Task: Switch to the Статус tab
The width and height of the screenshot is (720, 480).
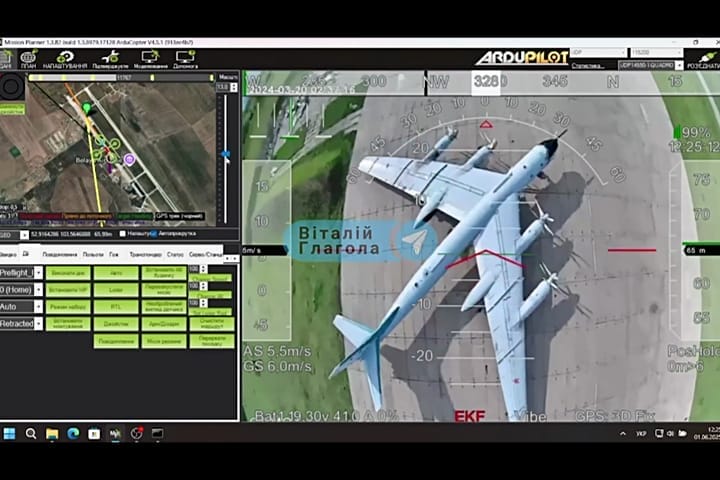Action: [x=175, y=254]
